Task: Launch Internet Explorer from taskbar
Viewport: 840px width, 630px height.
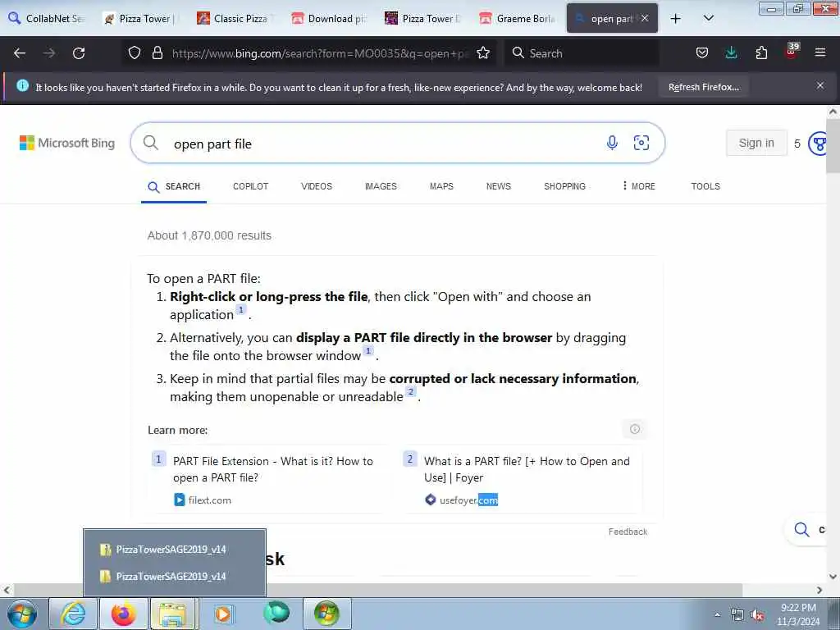Action: click(73, 614)
